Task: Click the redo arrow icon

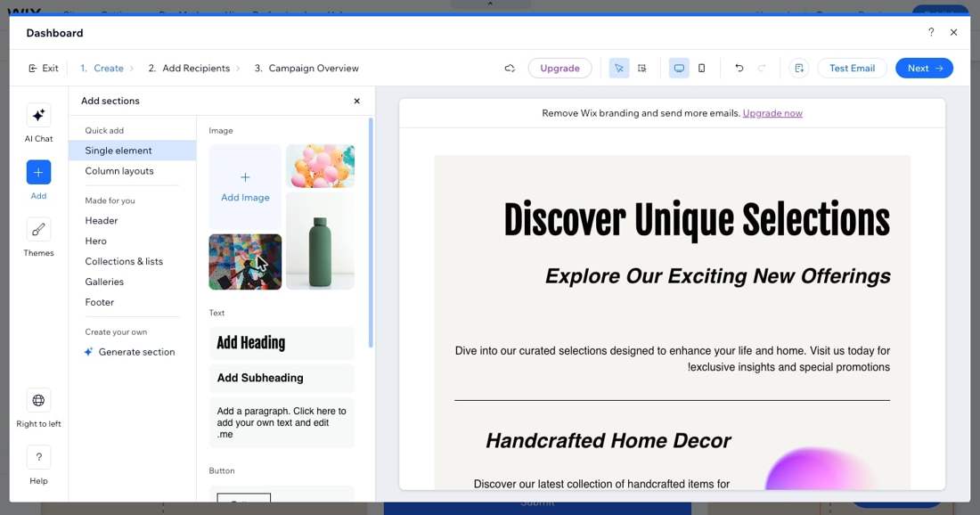Action: click(762, 68)
